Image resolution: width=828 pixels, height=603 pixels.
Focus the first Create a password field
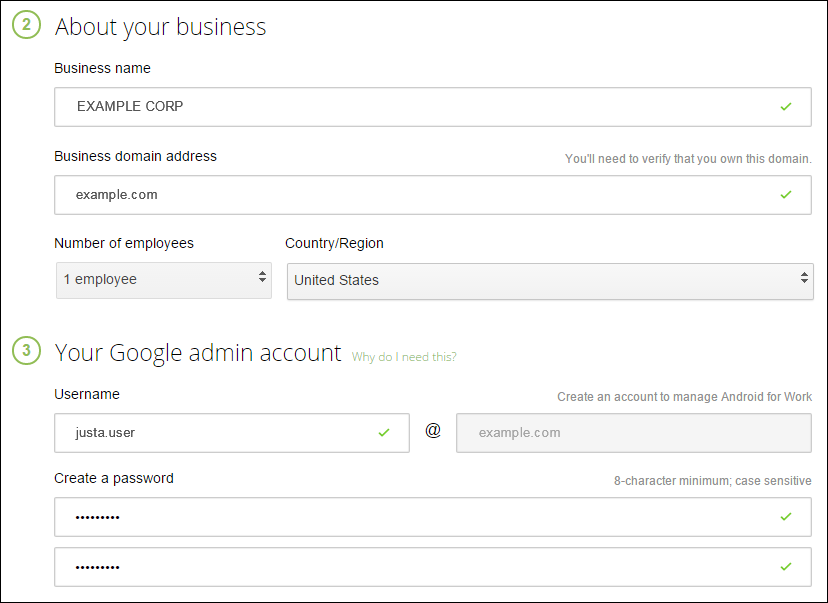click(x=400, y=517)
